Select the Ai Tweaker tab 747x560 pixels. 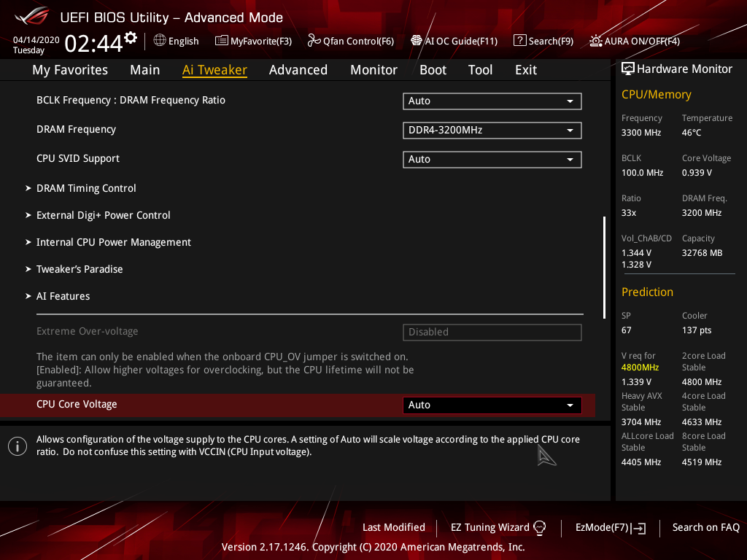[x=214, y=70]
